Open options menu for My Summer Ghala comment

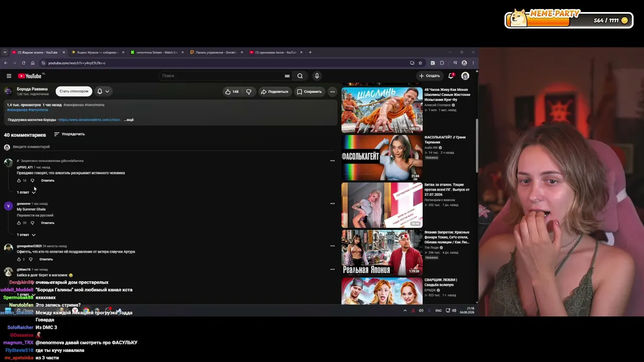pyautogui.click(x=332, y=204)
